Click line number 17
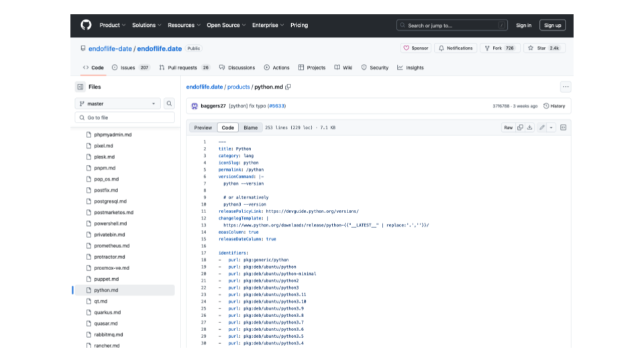Screen dimensions: 644x362 point(204,253)
